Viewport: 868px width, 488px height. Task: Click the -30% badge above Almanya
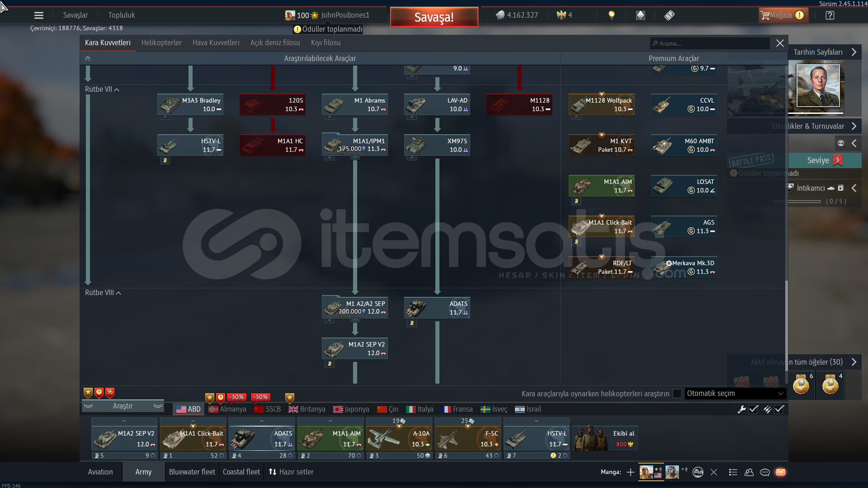[x=237, y=397]
